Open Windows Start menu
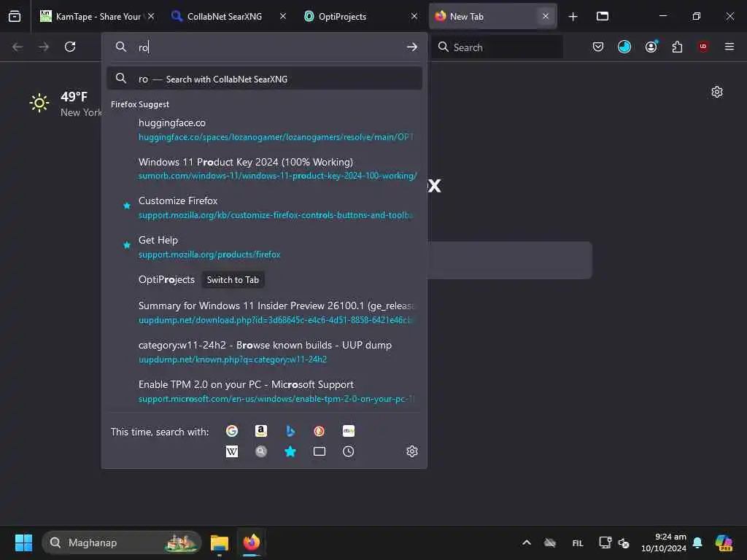747x560 pixels. click(x=23, y=542)
